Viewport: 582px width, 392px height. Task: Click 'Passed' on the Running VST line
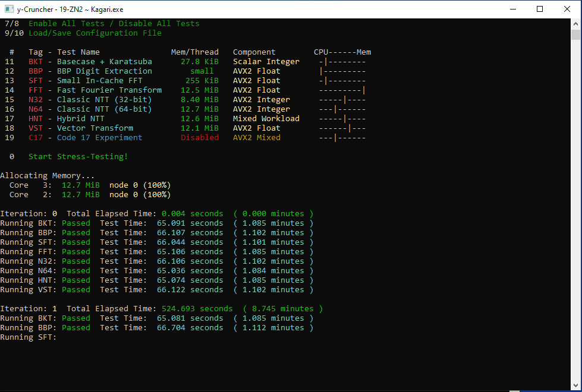pyautogui.click(x=76, y=290)
